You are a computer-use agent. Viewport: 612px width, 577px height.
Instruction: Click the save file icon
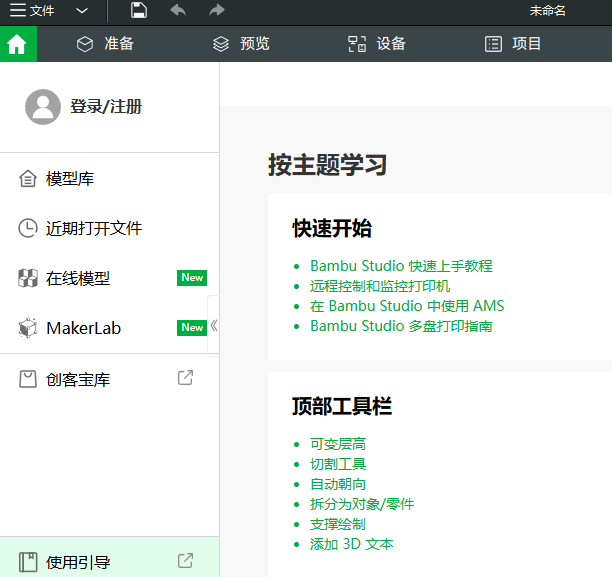point(139,11)
